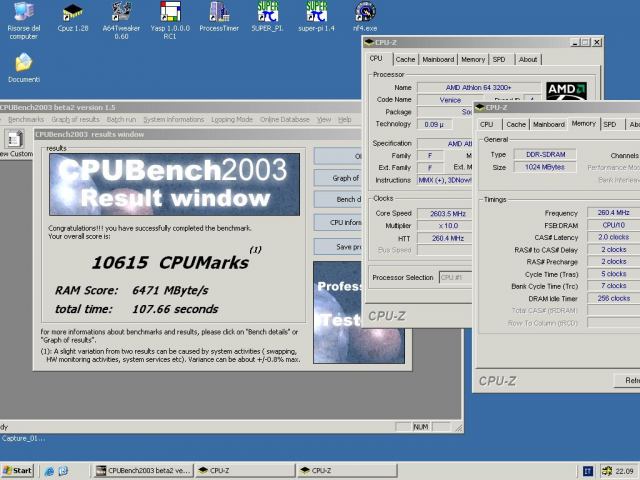Select the Memory tab in back CPU-Z window

point(473,60)
